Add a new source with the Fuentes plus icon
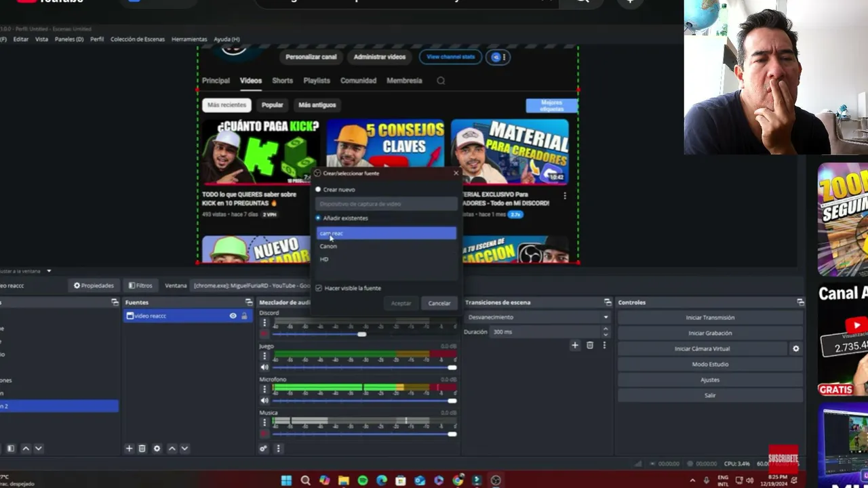The height and width of the screenshot is (488, 868). [x=129, y=449]
